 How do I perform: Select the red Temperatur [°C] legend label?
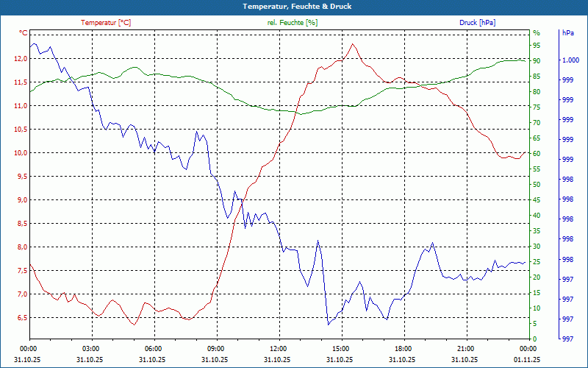click(x=106, y=23)
